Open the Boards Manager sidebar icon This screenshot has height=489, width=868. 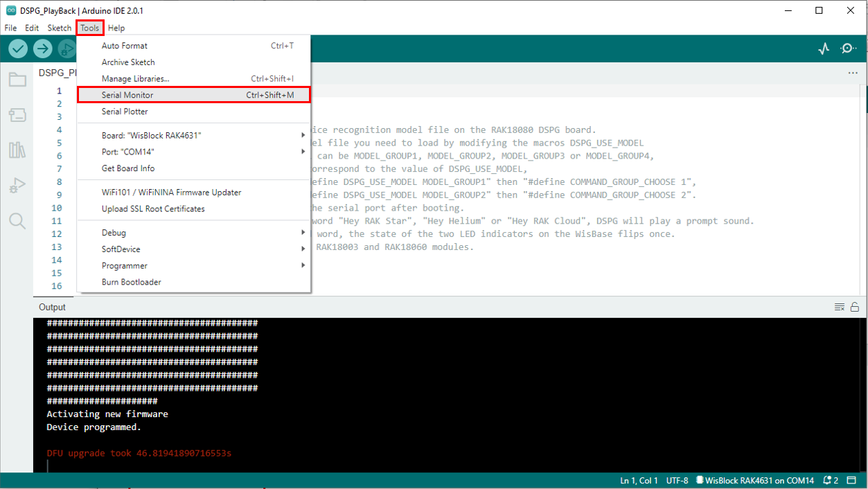[x=17, y=115]
